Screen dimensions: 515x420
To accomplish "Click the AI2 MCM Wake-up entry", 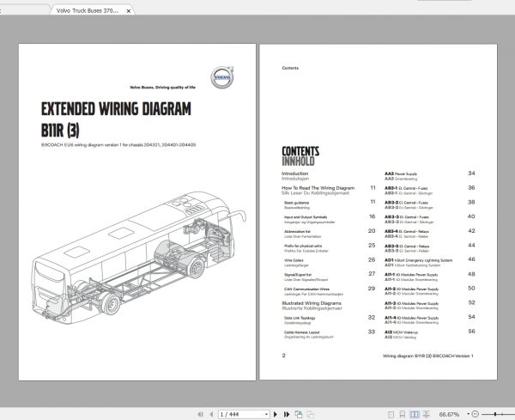I will (401, 332).
